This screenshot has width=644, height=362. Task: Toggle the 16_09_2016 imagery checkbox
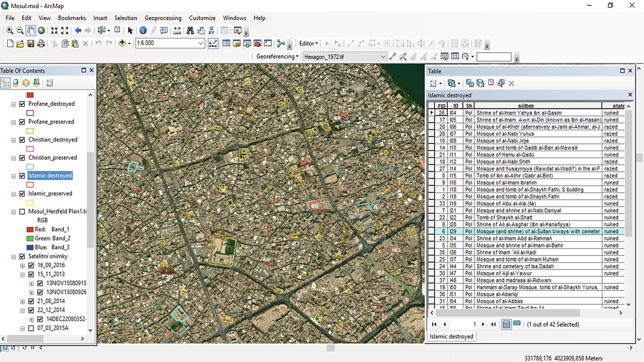pos(31,265)
